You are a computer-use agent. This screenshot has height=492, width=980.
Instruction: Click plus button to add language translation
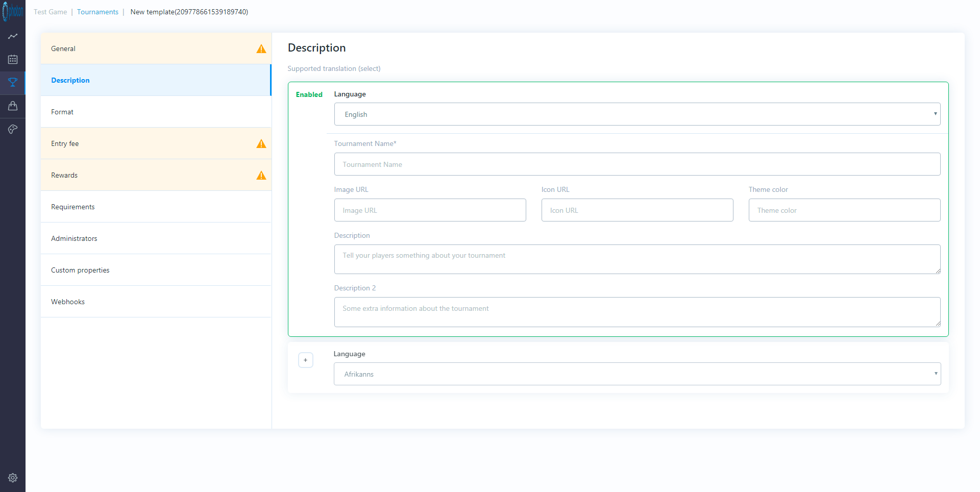(x=305, y=360)
